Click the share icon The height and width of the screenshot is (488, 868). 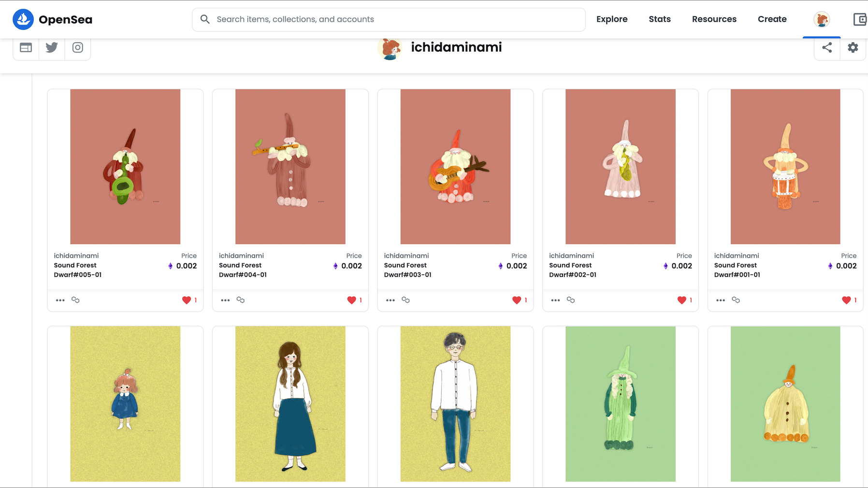pyautogui.click(x=827, y=47)
